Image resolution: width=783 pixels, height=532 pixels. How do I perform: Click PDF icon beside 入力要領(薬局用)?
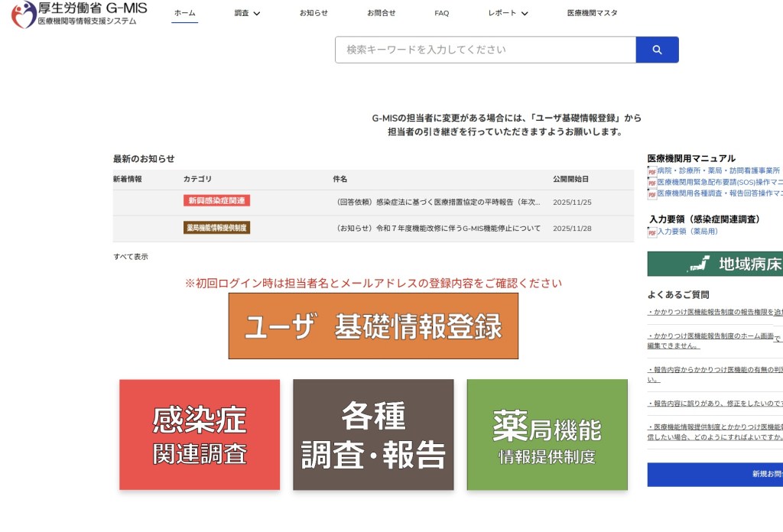(x=652, y=232)
